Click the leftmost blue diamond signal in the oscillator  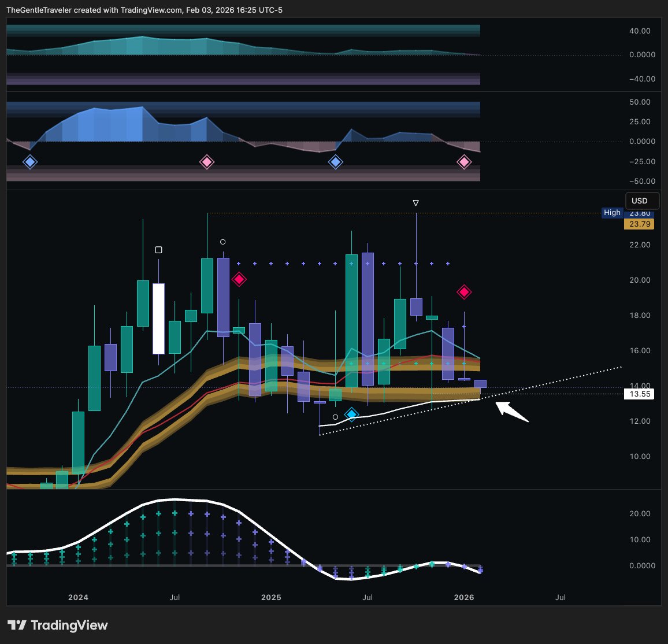30,162
